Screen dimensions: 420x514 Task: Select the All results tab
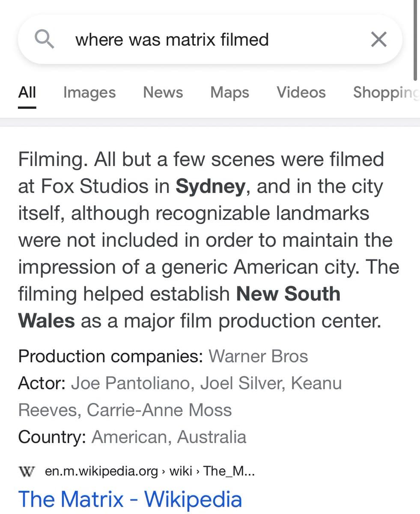(x=27, y=93)
